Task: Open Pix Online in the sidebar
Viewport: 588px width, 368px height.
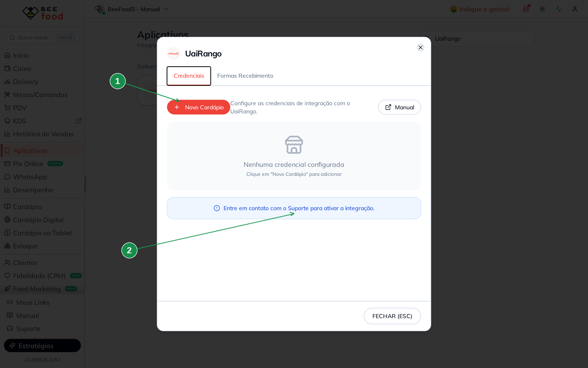Action: coord(42,164)
